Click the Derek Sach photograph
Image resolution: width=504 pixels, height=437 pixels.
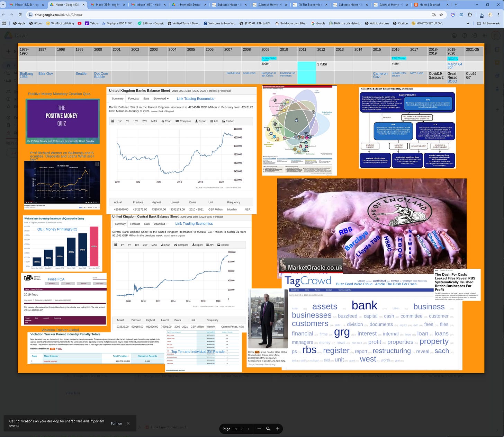pos(268,319)
